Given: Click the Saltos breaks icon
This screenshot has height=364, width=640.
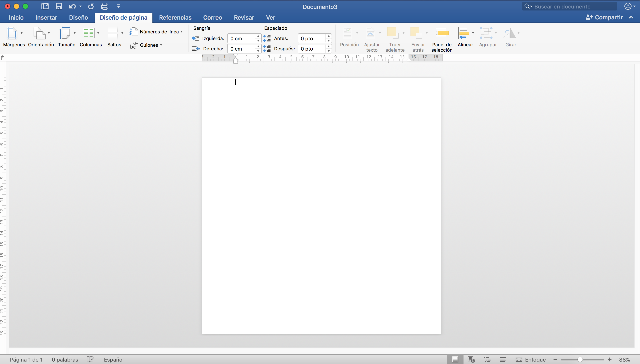Looking at the screenshot, I should [113, 33].
